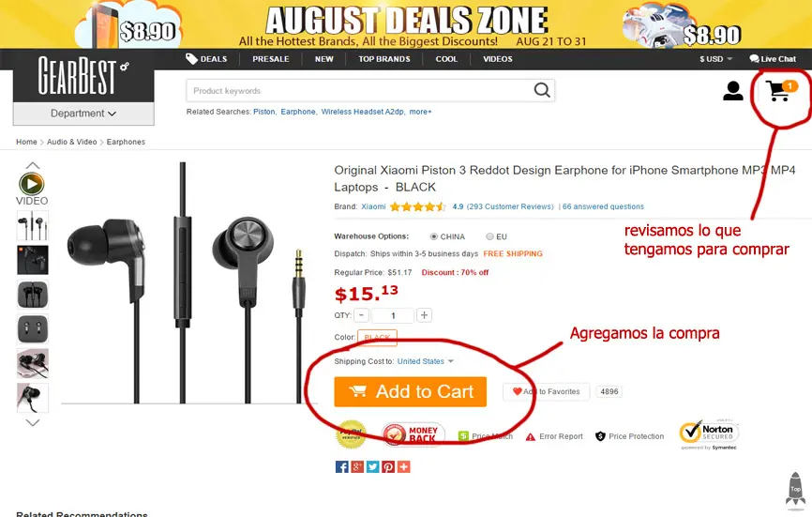Click the Add to Cart button
812x517 pixels.
410,391
